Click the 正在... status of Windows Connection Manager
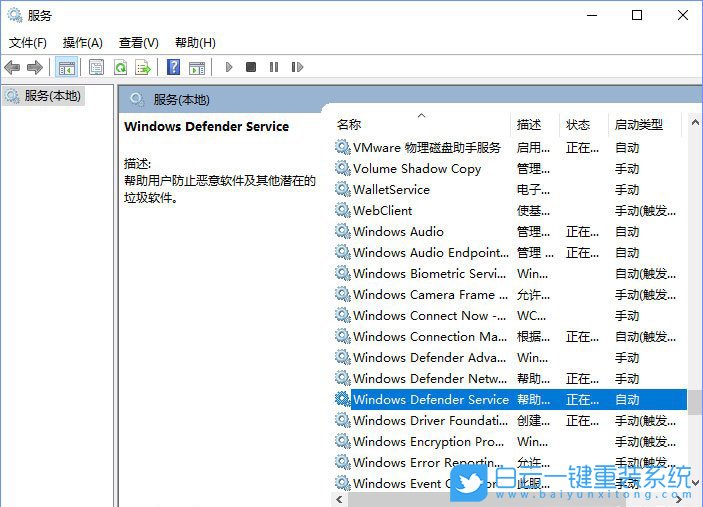 tap(582, 337)
